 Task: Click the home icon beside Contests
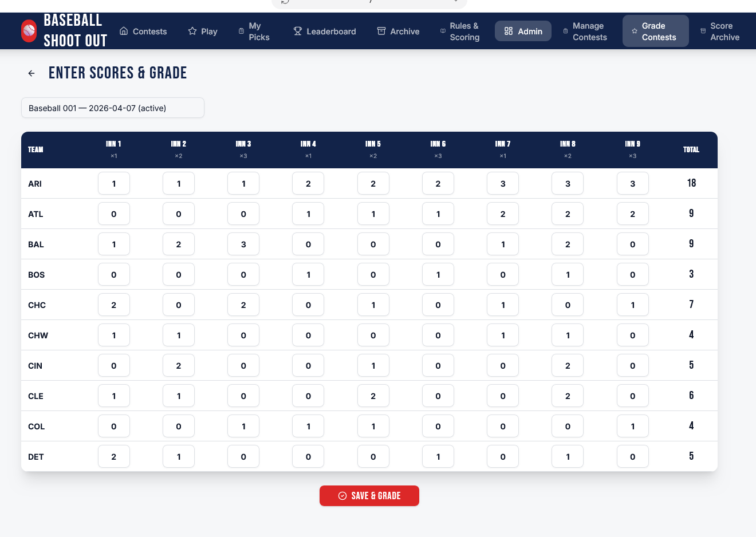[x=124, y=31]
